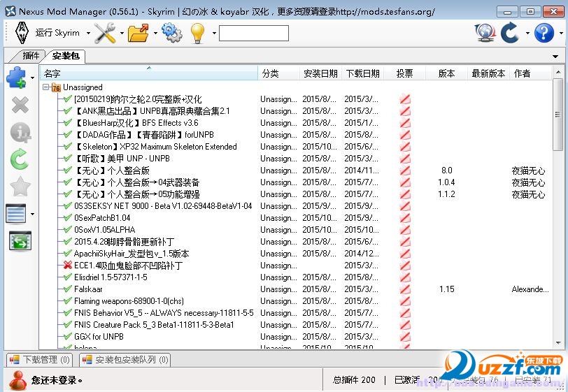This screenshot has height=392, width=568.
Task: Click the category view list icon
Action: pos(16,214)
